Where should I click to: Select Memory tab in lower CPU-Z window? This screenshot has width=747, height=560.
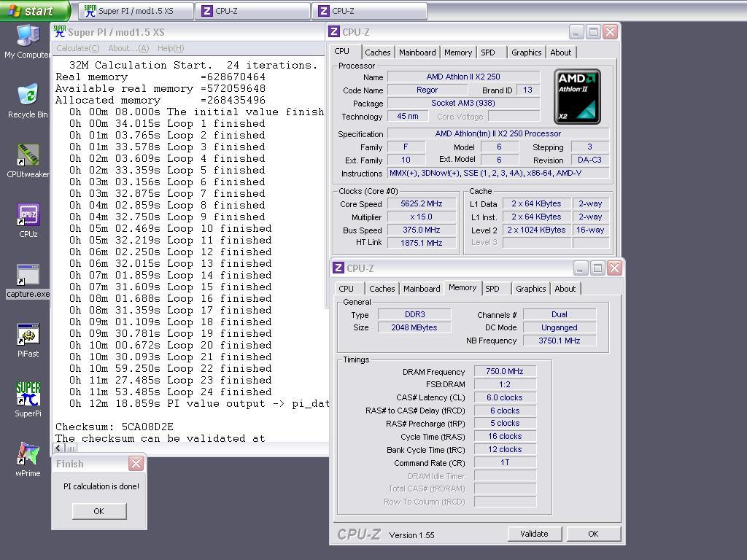[462, 287]
